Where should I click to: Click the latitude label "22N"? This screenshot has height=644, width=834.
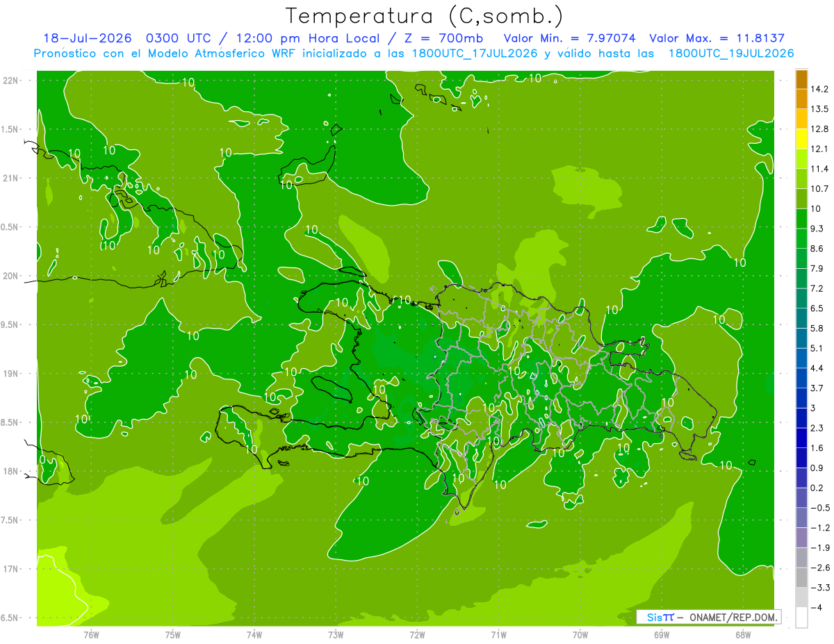coord(10,81)
